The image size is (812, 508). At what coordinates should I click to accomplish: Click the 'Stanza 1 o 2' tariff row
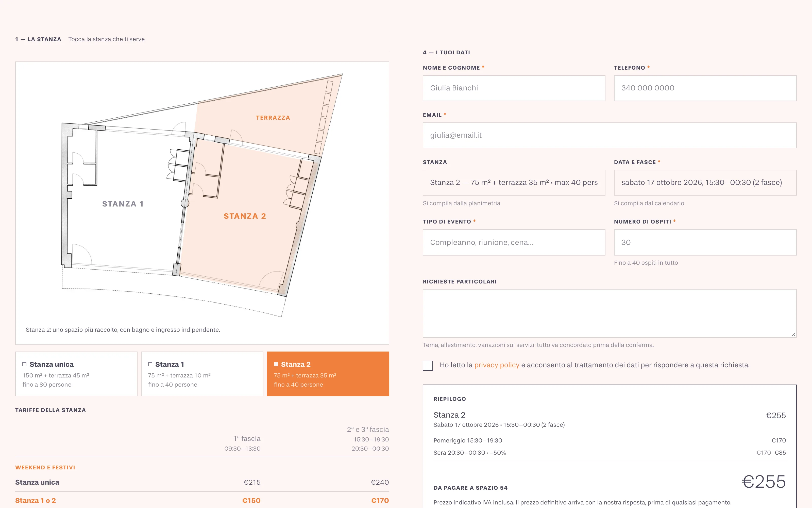click(202, 501)
